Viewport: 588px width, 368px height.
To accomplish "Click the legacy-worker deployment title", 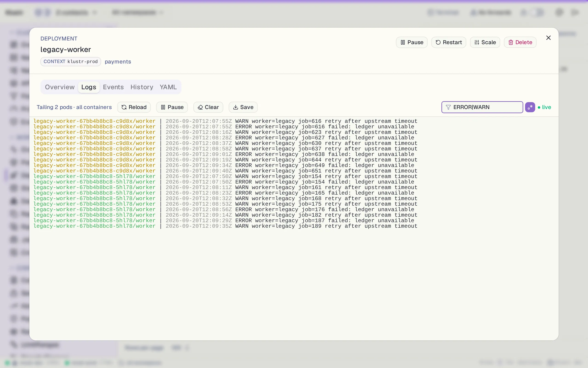I will [66, 49].
